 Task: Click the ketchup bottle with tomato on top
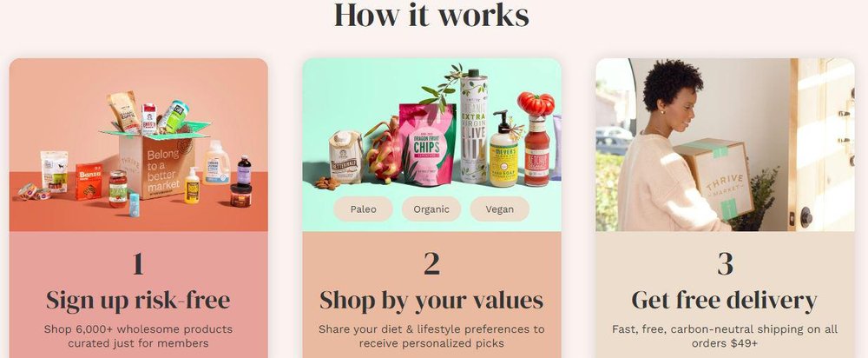[536, 138]
